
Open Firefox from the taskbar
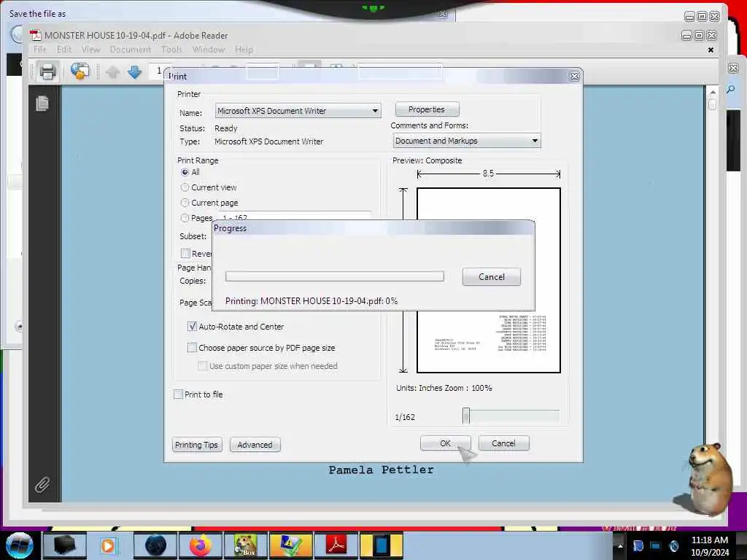click(x=200, y=545)
